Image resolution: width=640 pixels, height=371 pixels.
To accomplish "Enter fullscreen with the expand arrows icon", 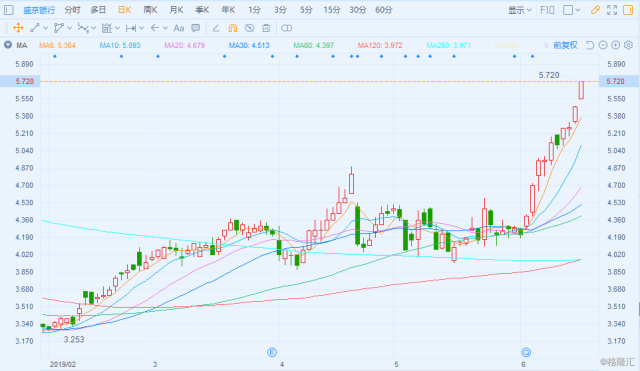I will 612,10.
